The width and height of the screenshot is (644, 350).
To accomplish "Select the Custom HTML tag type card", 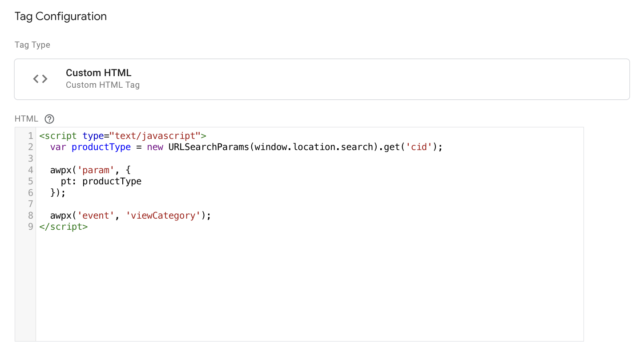I will click(322, 79).
